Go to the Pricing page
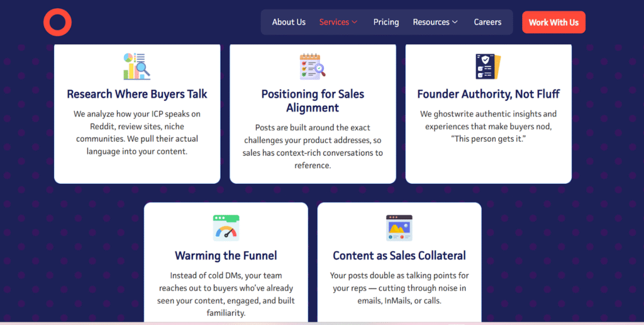644x325 pixels. coord(386,22)
